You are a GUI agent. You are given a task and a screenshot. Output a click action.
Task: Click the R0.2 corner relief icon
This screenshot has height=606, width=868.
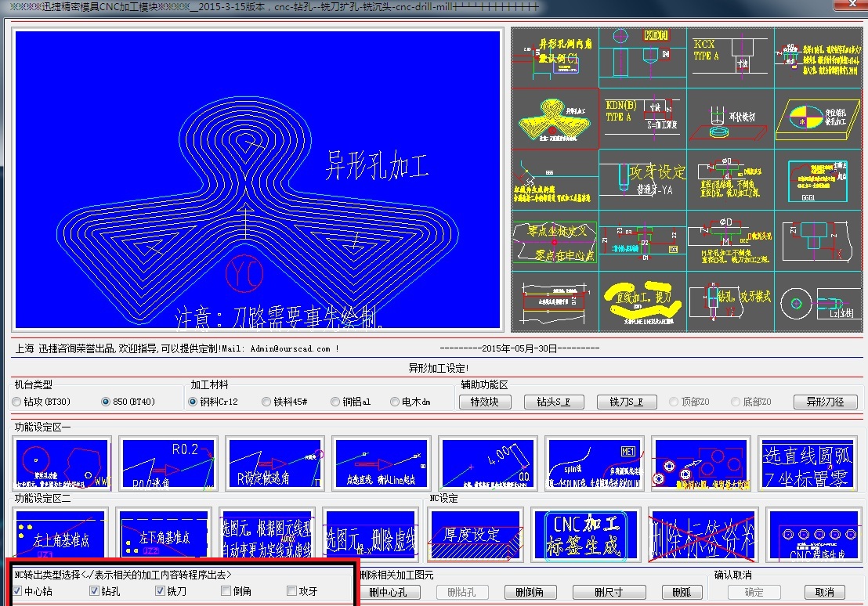point(169,463)
